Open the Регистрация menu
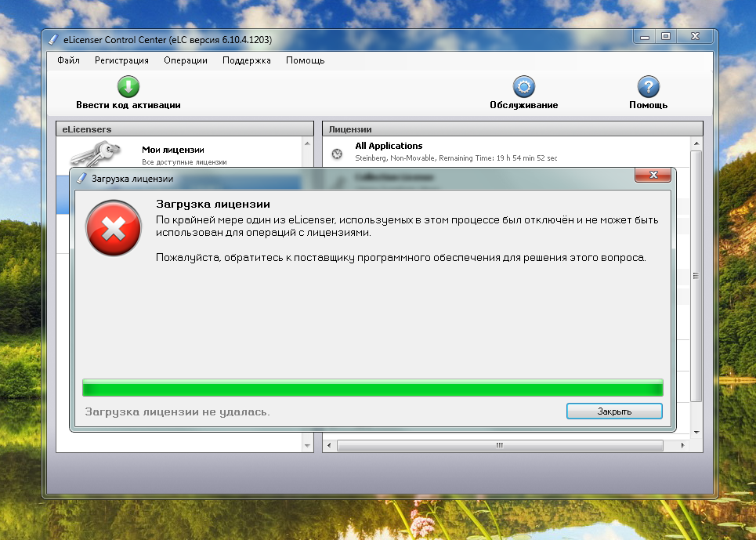The height and width of the screenshot is (540, 756). (121, 60)
